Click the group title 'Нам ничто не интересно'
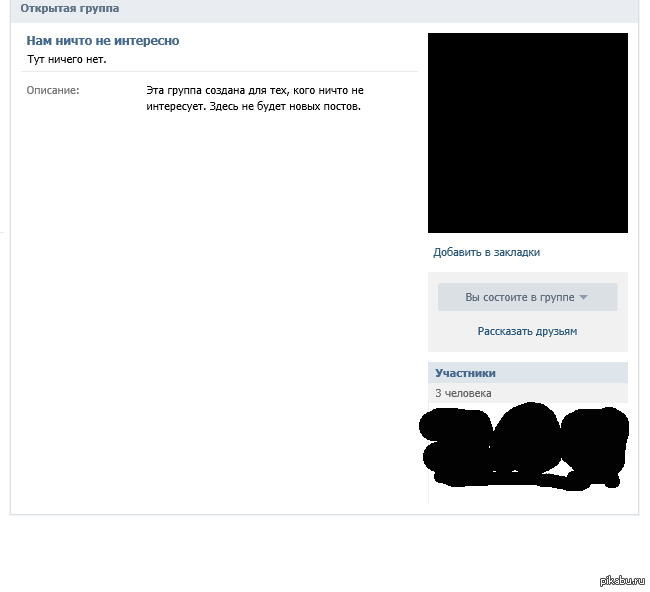Image resolution: width=650 pixels, height=592 pixels. tap(103, 41)
